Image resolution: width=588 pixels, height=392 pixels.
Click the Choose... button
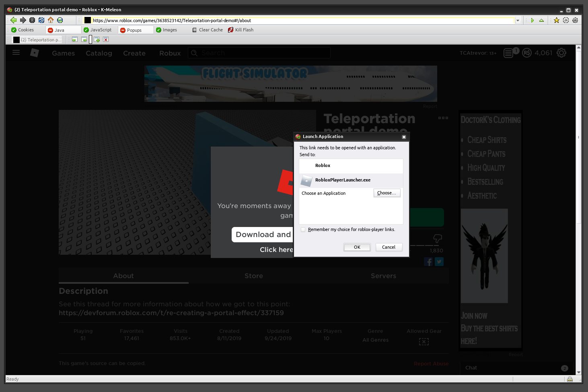click(387, 193)
